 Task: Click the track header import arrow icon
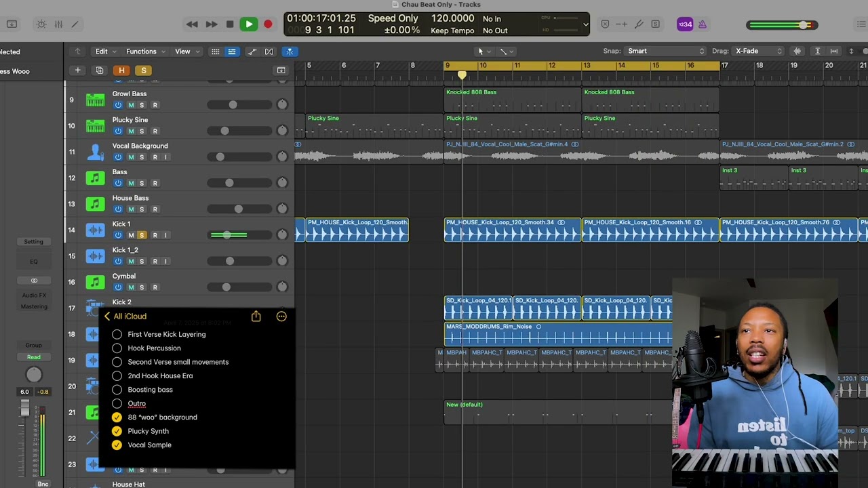[281, 70]
